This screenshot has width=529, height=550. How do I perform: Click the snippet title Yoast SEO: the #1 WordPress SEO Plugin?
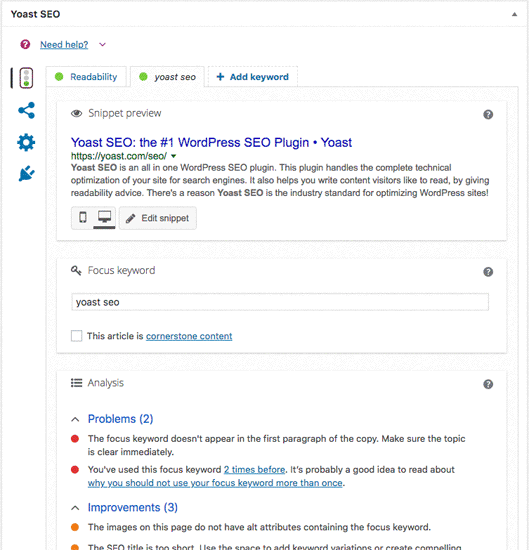pos(211,142)
